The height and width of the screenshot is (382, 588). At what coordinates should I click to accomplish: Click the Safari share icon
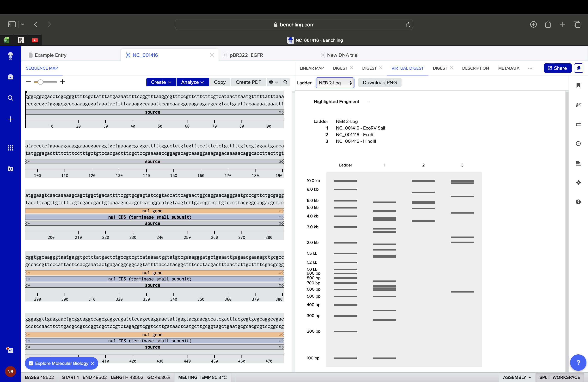click(548, 24)
